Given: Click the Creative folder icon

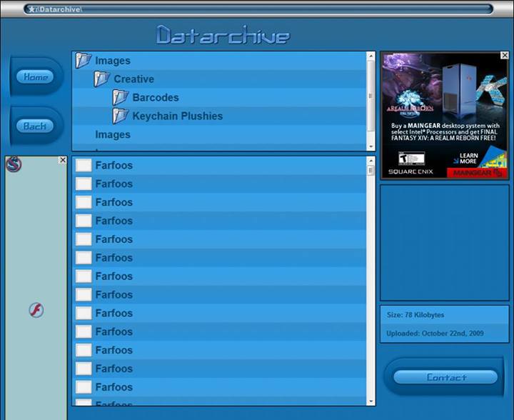Looking at the screenshot, I should pos(102,79).
